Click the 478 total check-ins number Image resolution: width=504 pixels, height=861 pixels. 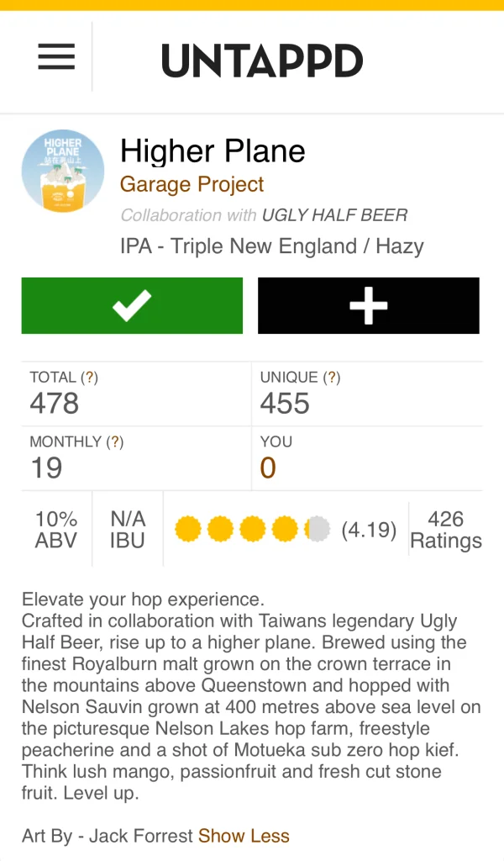[55, 404]
